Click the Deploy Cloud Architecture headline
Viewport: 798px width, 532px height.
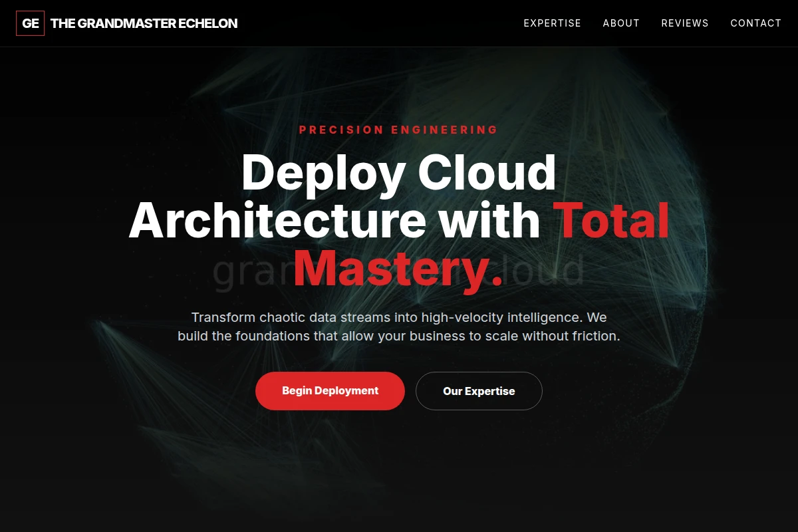coord(399,221)
